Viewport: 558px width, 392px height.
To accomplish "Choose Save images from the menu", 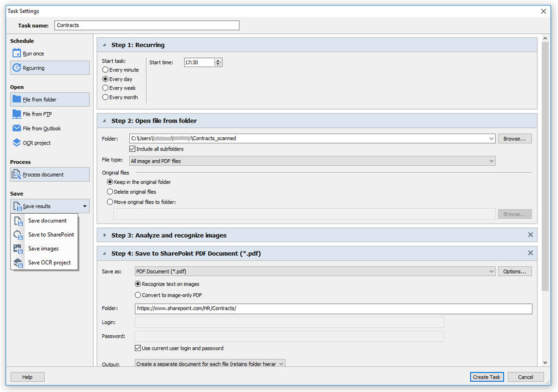I will (x=43, y=249).
